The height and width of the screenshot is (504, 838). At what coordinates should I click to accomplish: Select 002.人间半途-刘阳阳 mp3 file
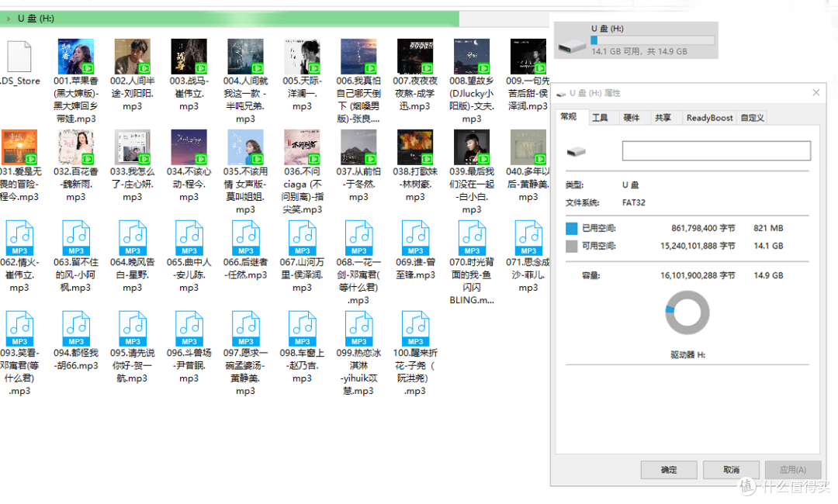[x=133, y=56]
